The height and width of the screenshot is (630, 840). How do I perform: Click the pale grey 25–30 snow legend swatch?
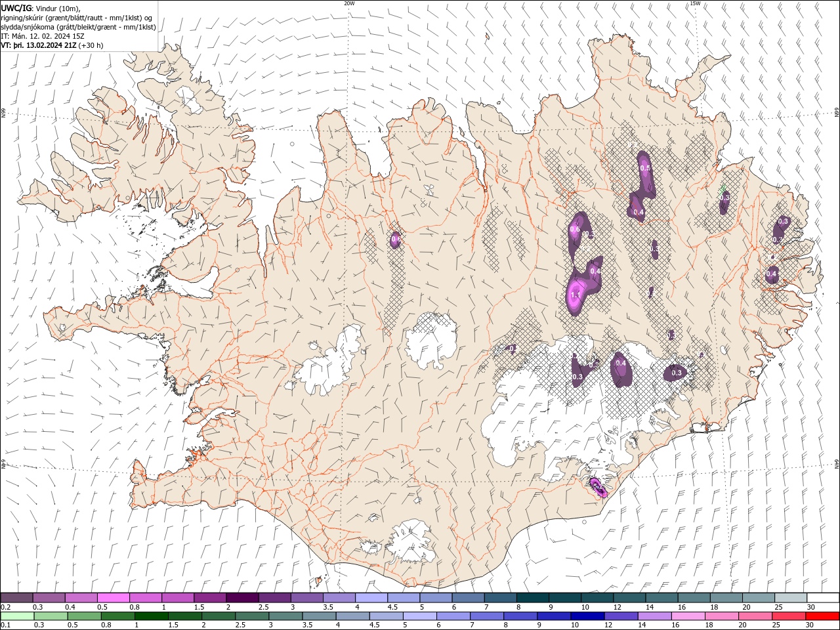point(791,598)
